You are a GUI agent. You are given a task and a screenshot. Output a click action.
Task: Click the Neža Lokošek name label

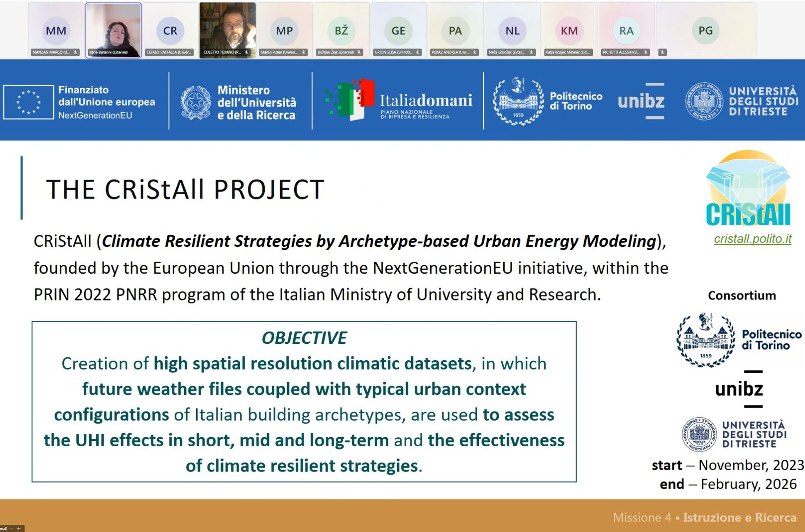coord(507,52)
